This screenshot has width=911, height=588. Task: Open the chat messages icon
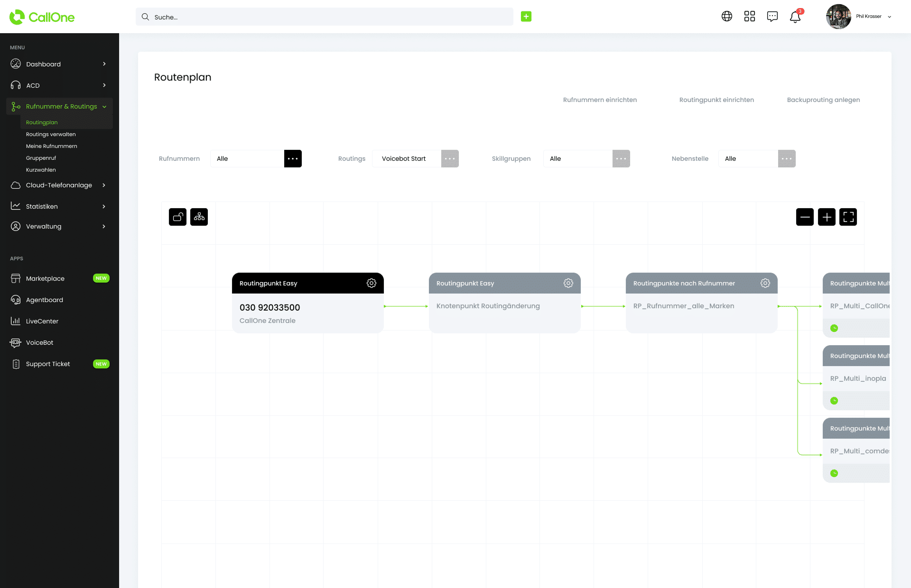point(772,17)
